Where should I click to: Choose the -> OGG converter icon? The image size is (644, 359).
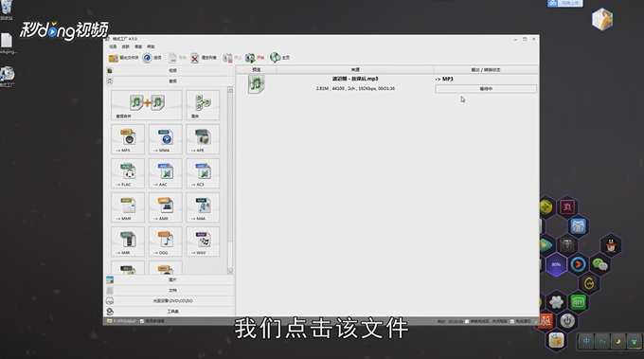tap(165, 242)
